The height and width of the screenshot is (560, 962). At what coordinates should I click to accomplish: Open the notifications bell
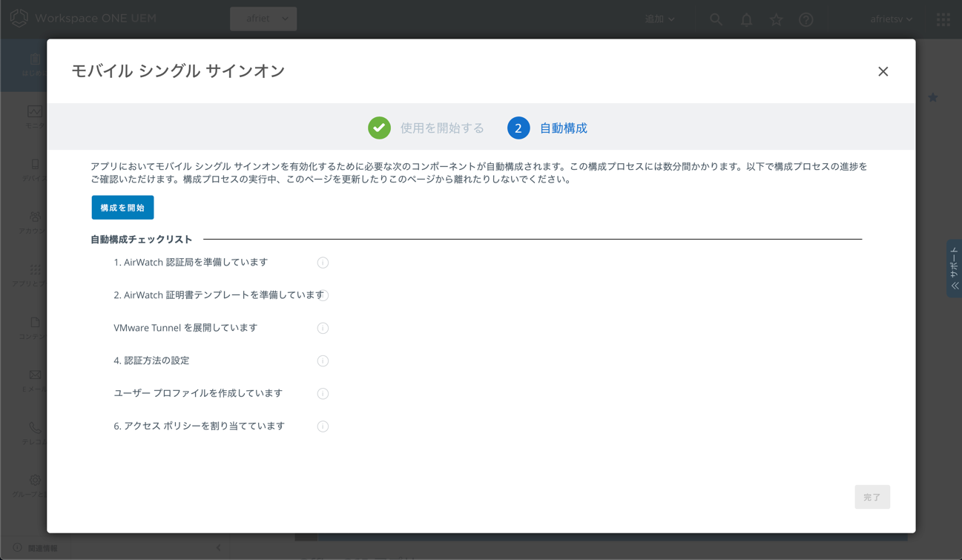pyautogui.click(x=746, y=19)
